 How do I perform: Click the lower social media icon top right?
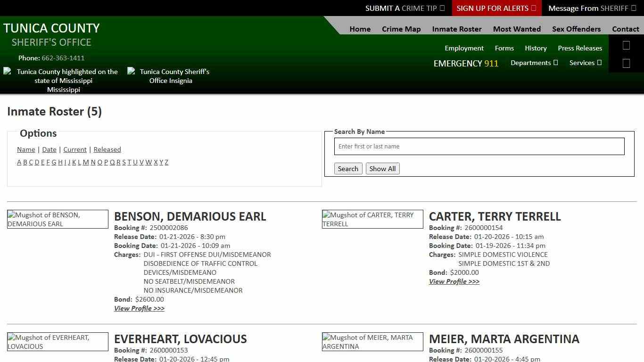click(626, 63)
